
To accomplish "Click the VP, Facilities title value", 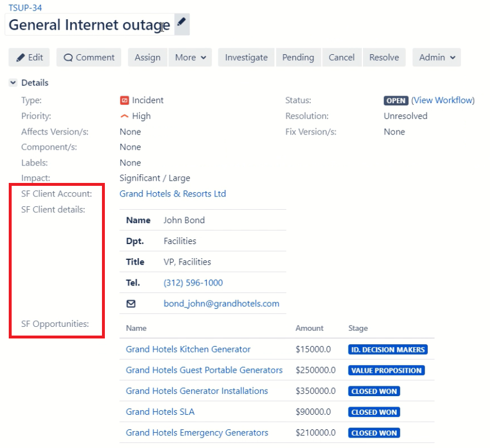I will click(x=187, y=262).
